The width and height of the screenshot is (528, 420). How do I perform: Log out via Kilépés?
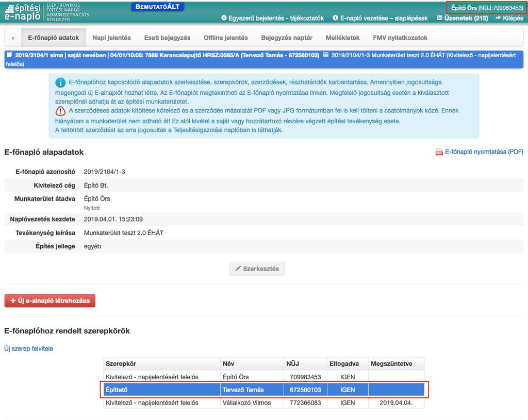click(x=513, y=18)
